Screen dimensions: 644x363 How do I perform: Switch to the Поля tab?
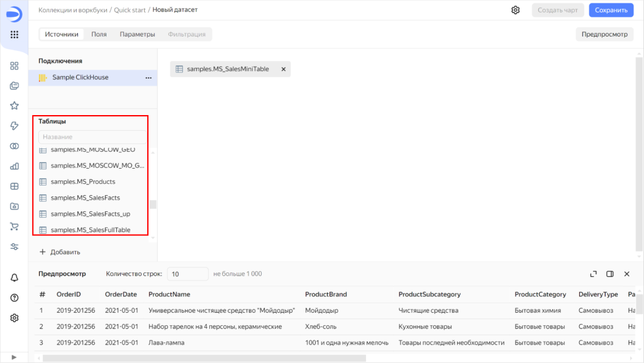[x=99, y=34]
